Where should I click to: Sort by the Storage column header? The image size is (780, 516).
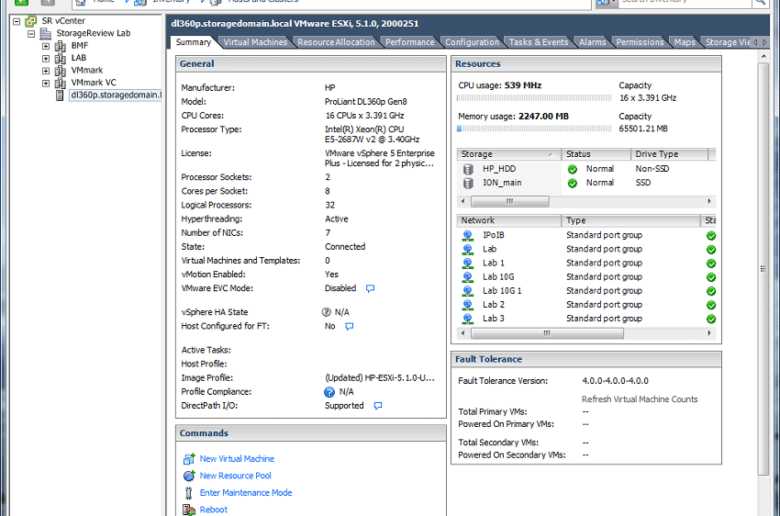coord(508,154)
